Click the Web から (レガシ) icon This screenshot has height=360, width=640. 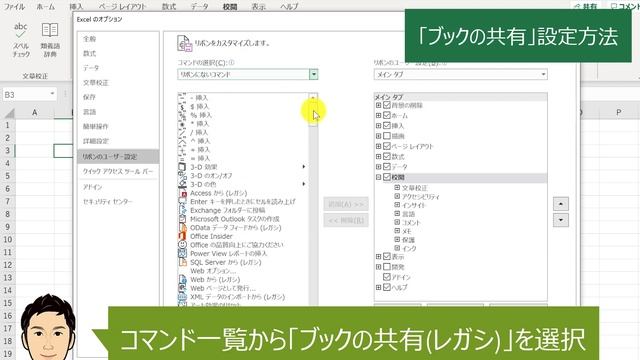click(182, 280)
